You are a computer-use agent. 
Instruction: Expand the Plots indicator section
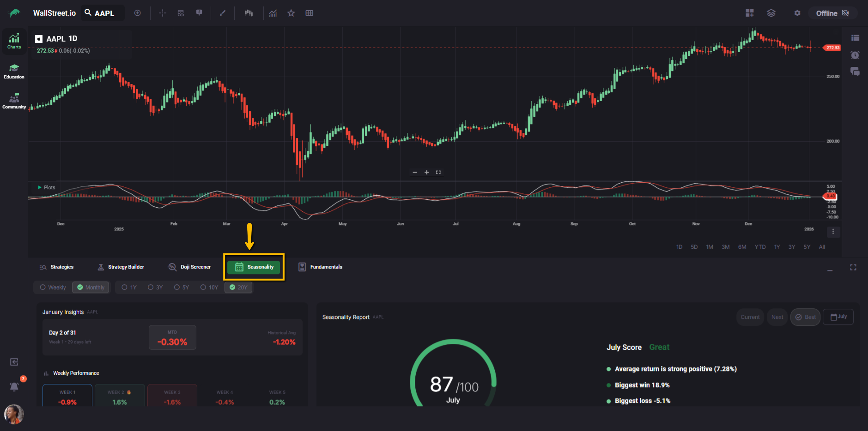(x=40, y=187)
